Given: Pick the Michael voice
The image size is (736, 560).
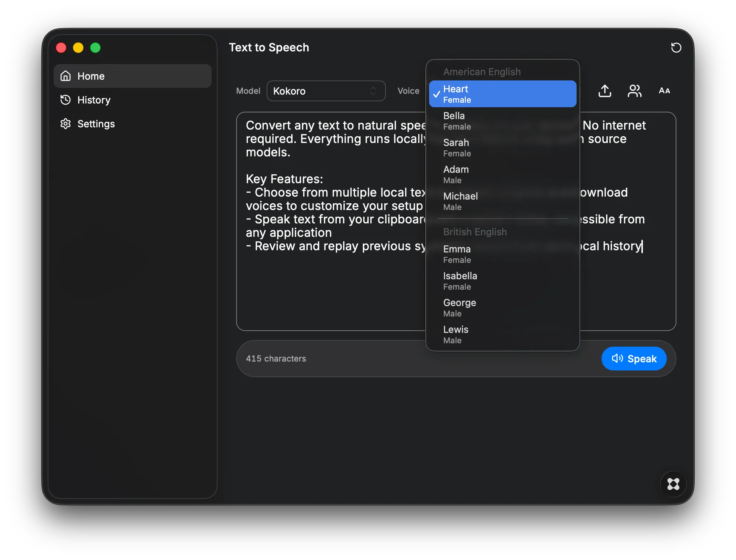Looking at the screenshot, I should click(x=502, y=201).
